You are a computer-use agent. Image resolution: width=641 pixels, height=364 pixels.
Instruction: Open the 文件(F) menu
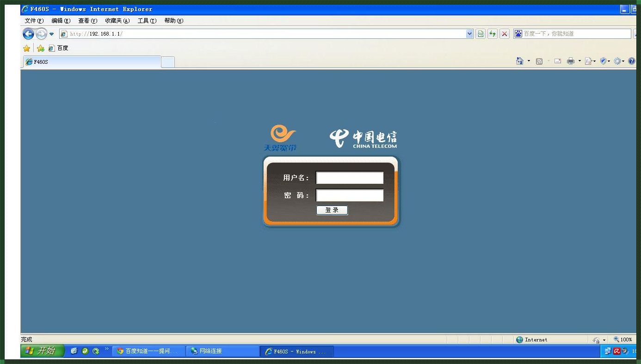click(x=34, y=21)
